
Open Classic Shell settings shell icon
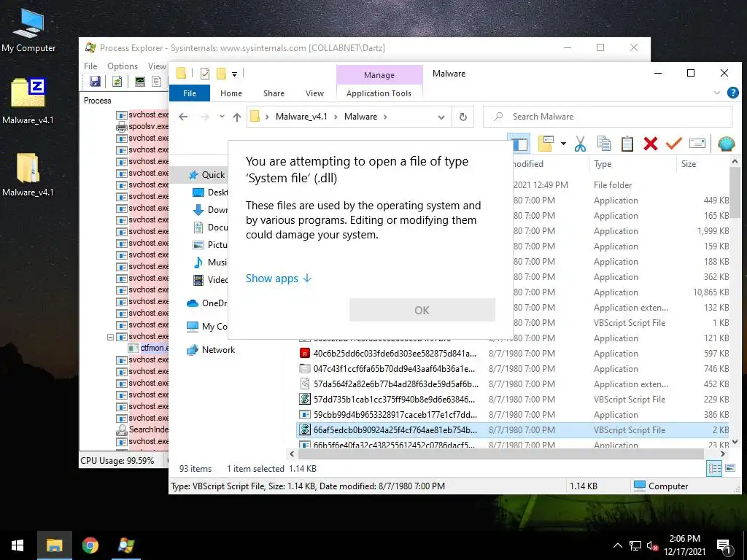[726, 144]
